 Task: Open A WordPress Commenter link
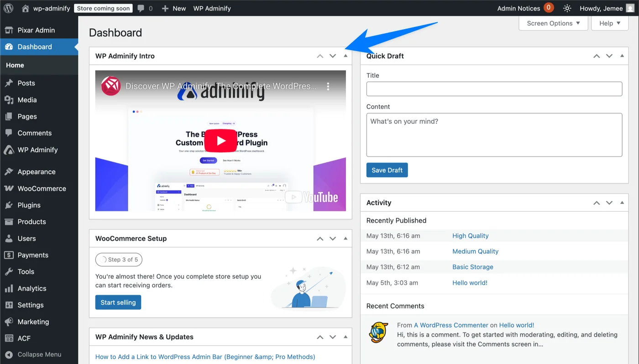451,325
